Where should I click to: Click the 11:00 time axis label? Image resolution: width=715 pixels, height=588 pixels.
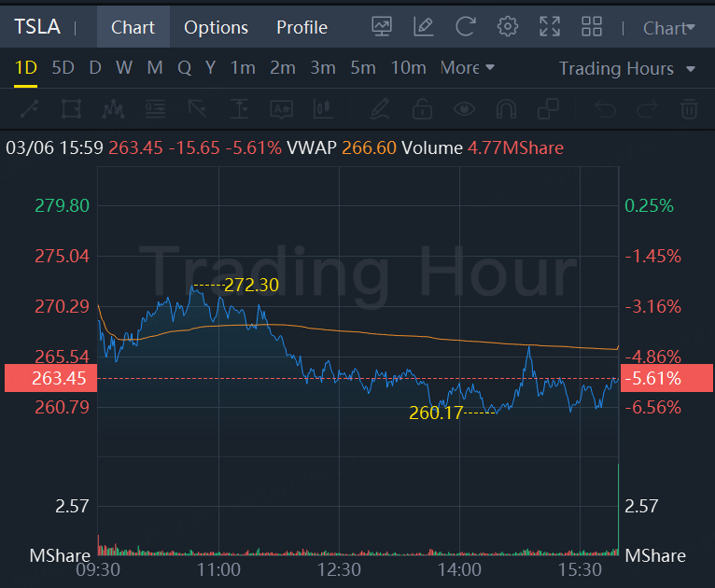point(218,569)
